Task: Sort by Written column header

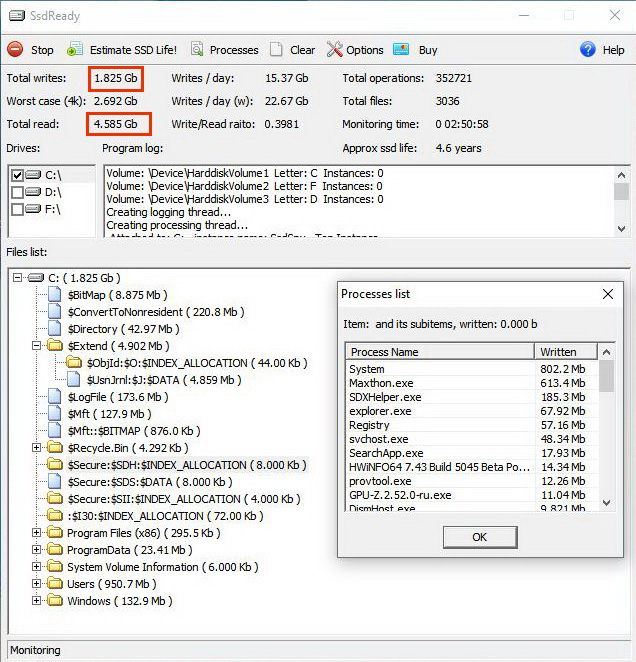Action: (566, 352)
